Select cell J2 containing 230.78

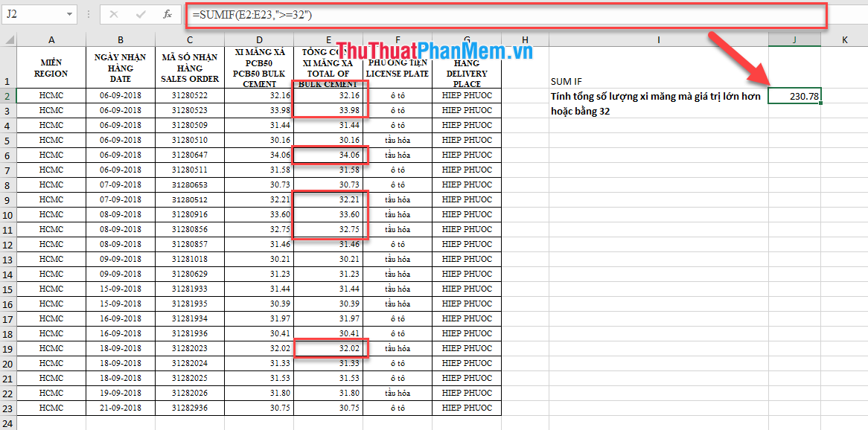(x=794, y=95)
